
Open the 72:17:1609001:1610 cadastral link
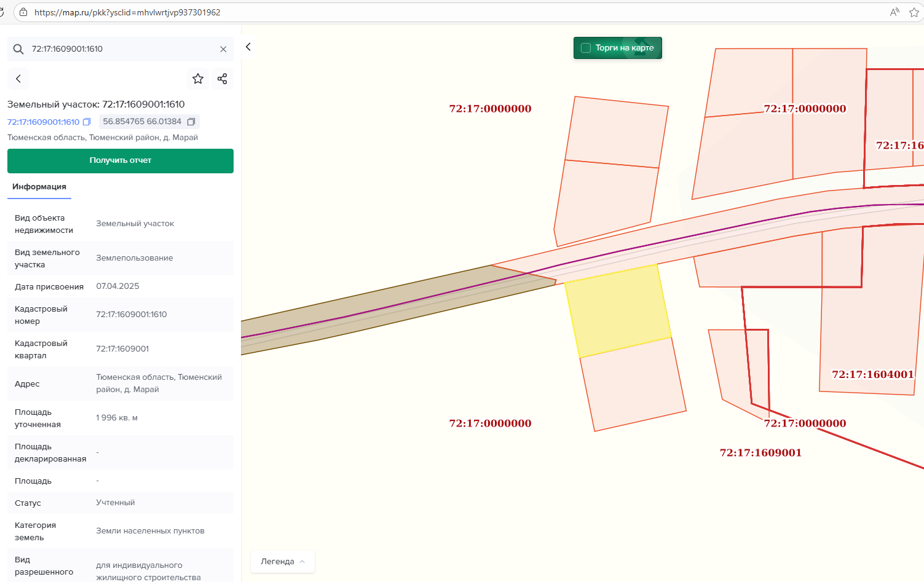point(43,122)
